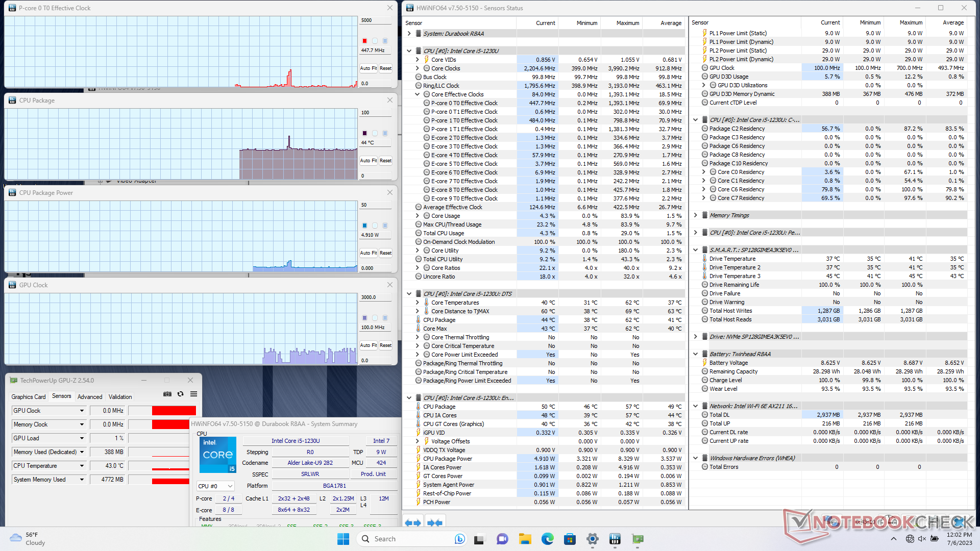
Task: Open the Graphics Card tab in GPU-Z
Action: (29, 396)
